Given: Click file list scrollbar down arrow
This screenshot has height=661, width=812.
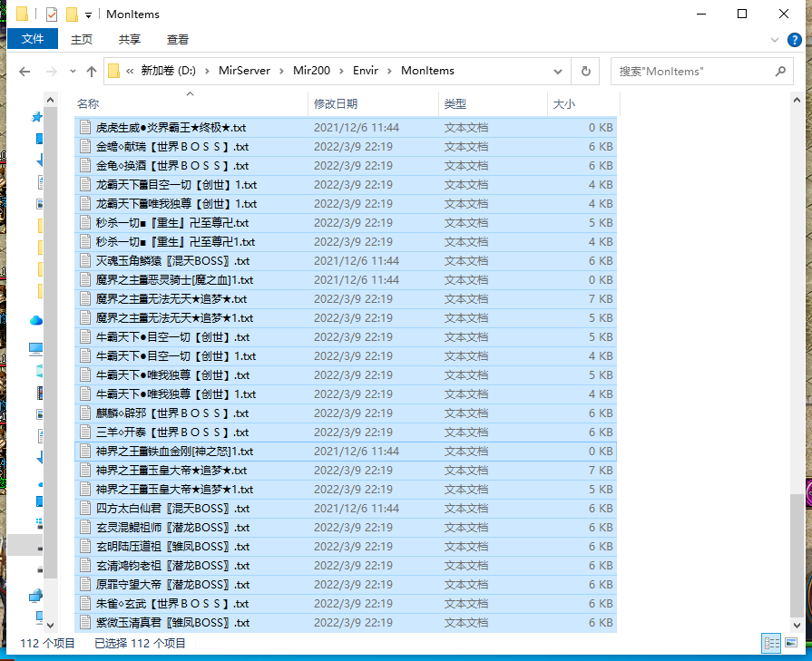Looking at the screenshot, I should [797, 625].
